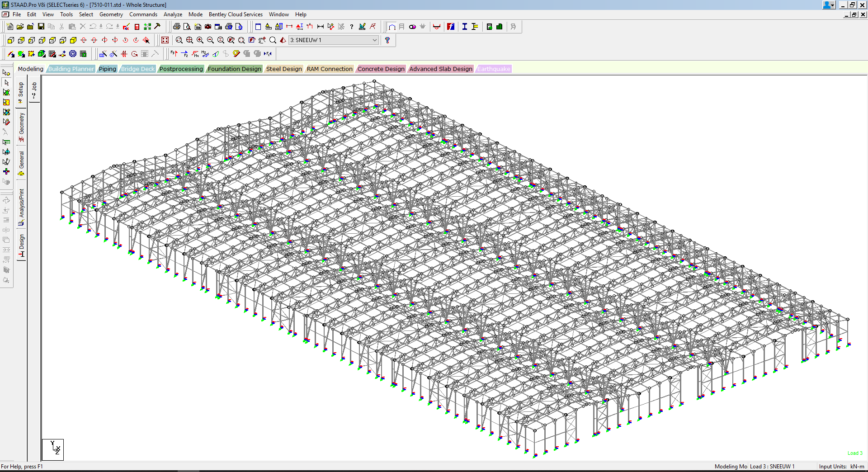868x472 pixels.
Task: Open the Geometry vertical page tab
Action: (21, 127)
